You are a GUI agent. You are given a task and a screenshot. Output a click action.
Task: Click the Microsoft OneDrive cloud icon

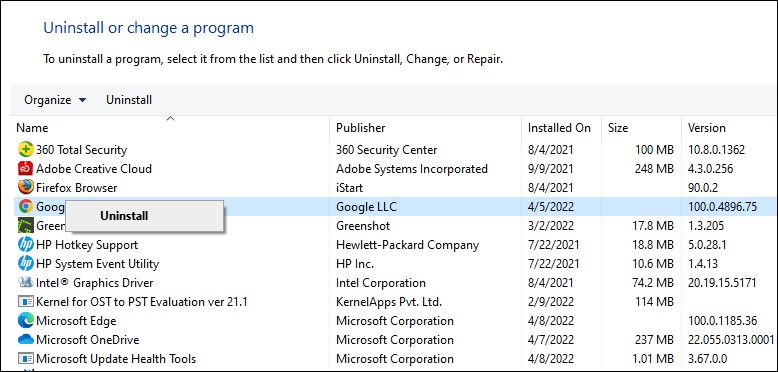point(25,340)
